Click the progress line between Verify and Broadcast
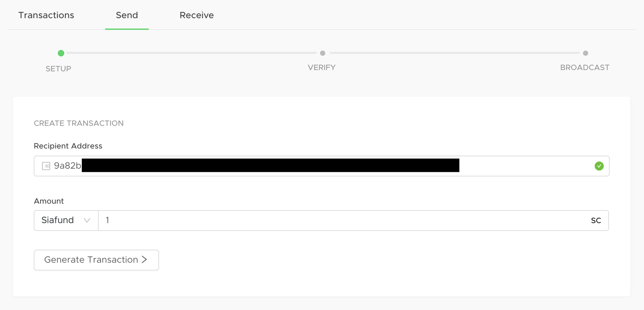 click(455, 53)
